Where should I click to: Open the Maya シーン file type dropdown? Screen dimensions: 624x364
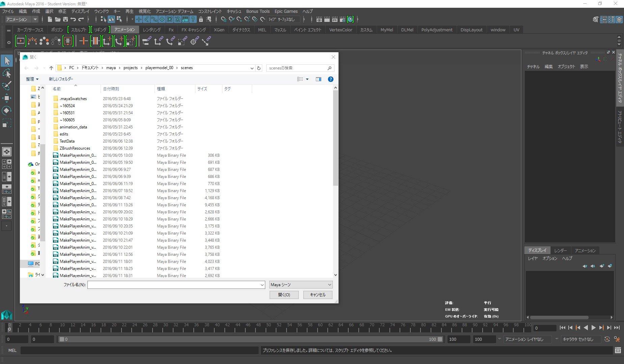point(300,284)
